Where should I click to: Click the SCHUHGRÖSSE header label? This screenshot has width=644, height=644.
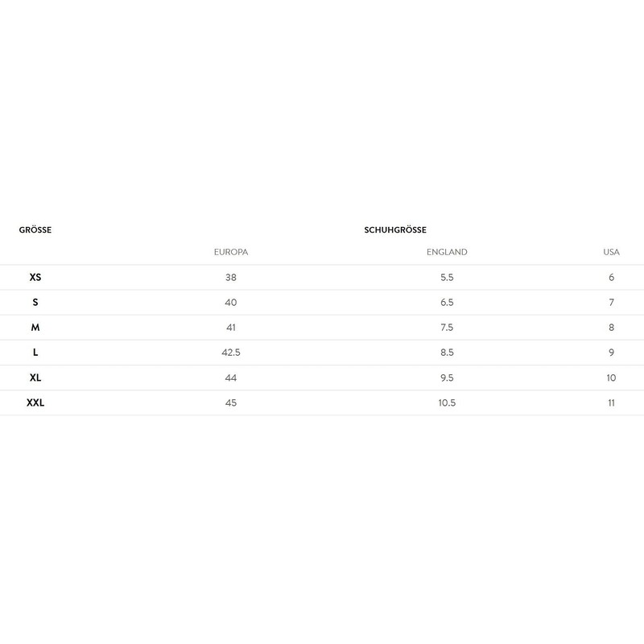click(395, 230)
